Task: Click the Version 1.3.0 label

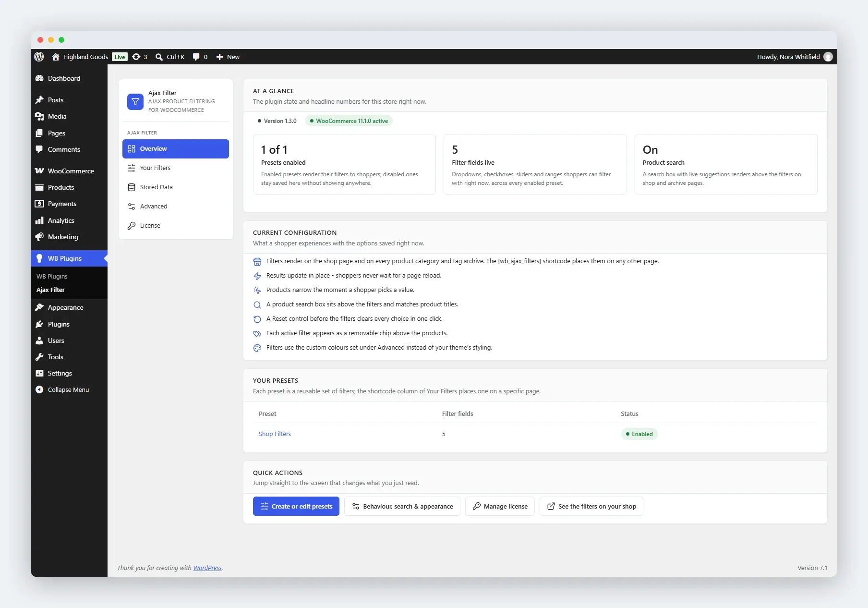Action: pos(277,121)
